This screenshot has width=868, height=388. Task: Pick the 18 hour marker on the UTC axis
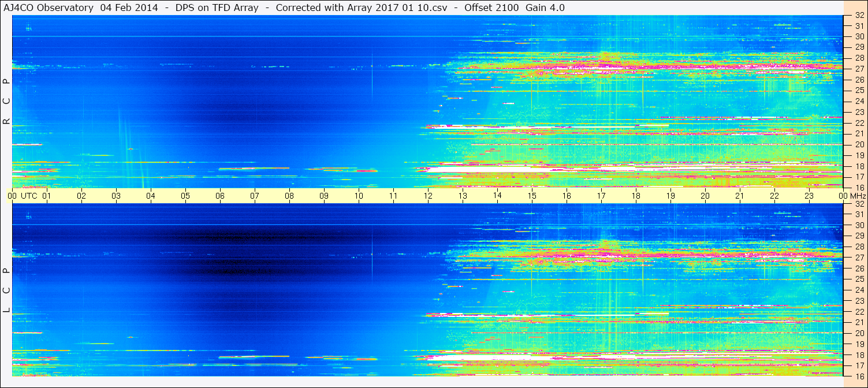(636, 196)
